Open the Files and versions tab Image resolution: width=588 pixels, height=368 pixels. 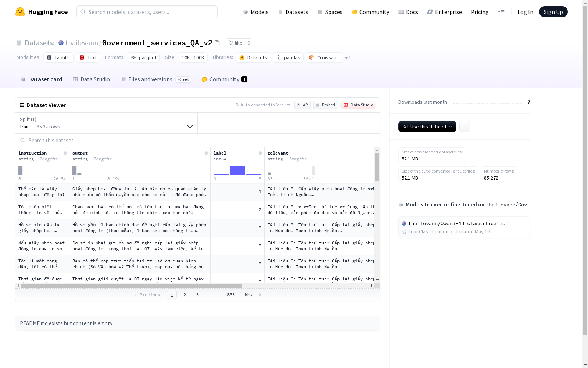[156, 79]
